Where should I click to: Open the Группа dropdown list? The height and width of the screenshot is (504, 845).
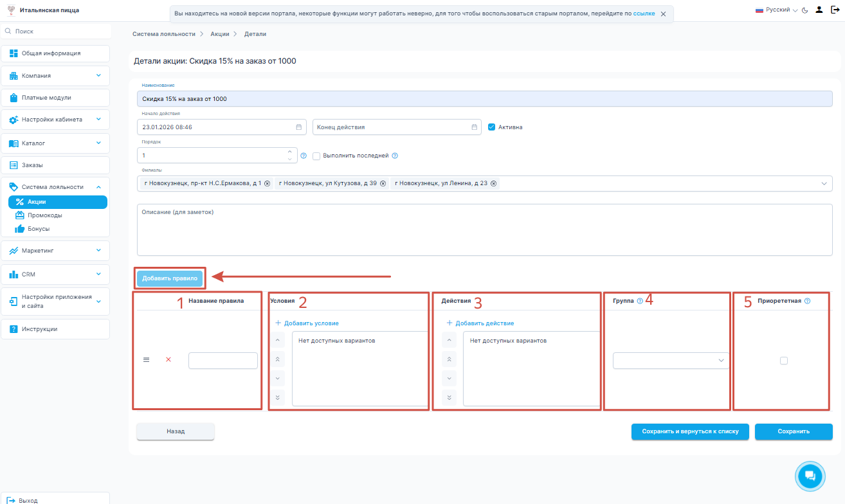671,361
